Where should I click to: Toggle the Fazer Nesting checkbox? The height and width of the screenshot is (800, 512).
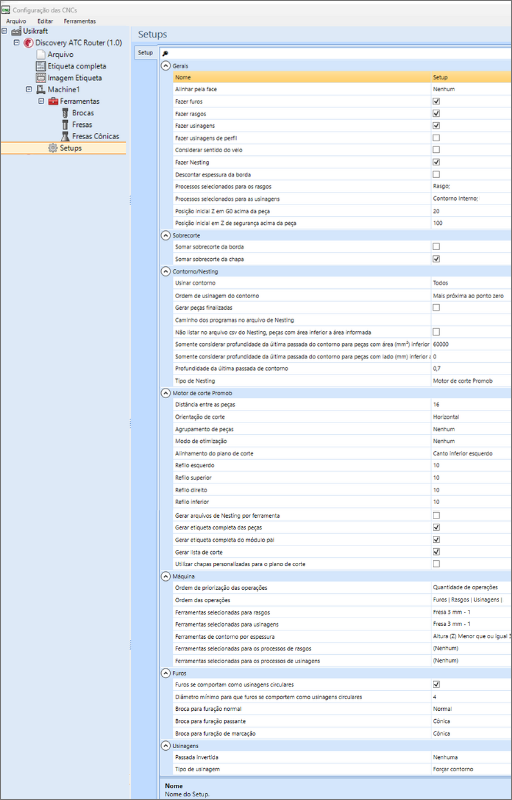pos(436,162)
